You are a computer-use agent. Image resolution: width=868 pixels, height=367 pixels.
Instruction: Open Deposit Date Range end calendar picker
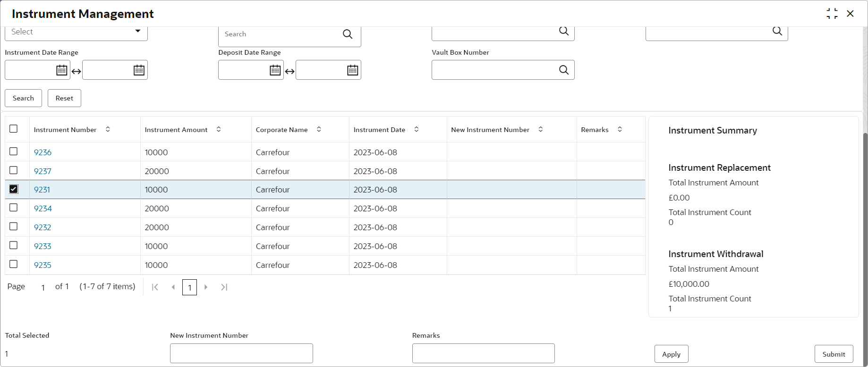[x=353, y=70]
